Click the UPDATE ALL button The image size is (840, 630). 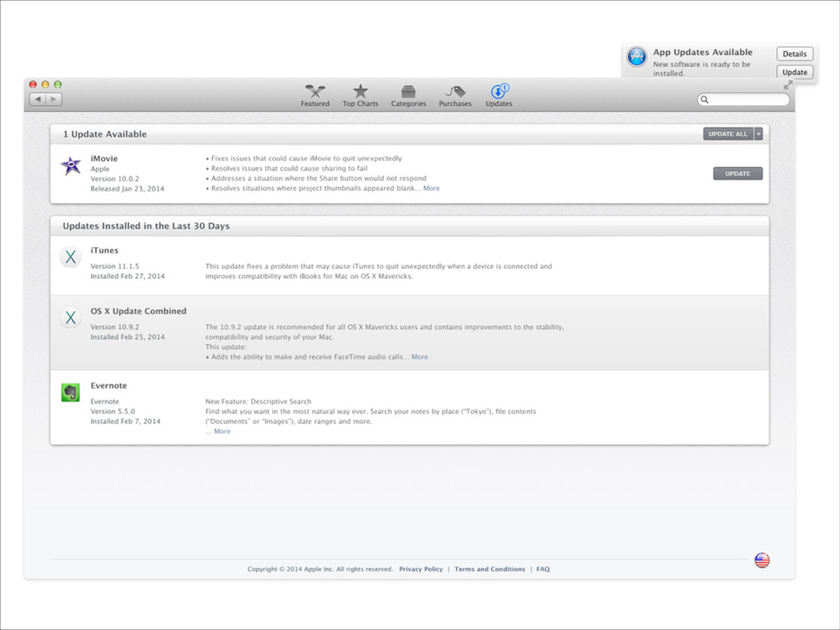[x=728, y=134]
